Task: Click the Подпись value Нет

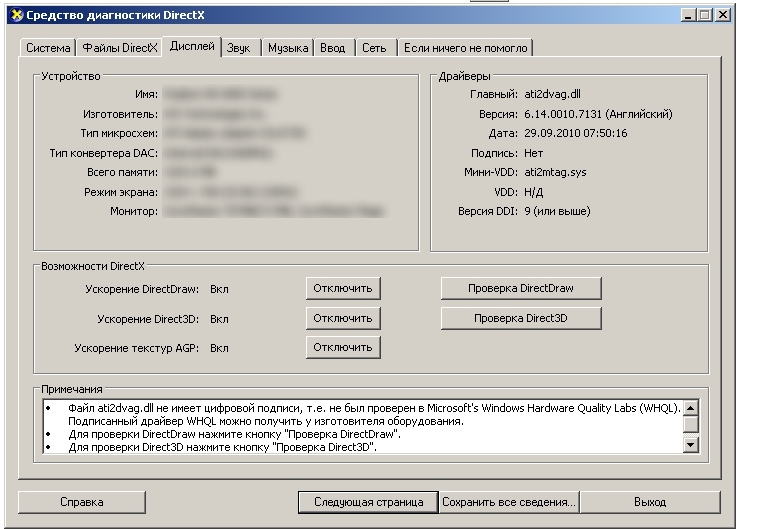Action: (533, 153)
